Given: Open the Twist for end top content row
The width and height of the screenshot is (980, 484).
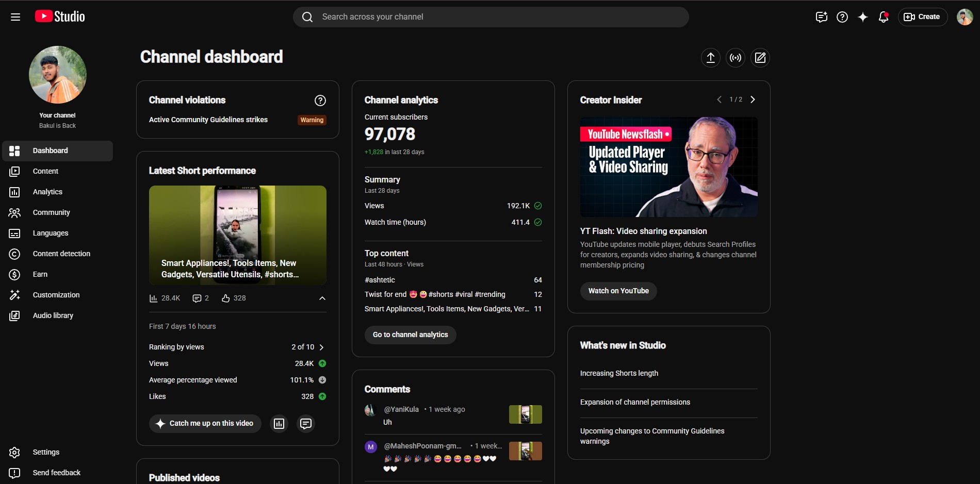Looking at the screenshot, I should [453, 294].
